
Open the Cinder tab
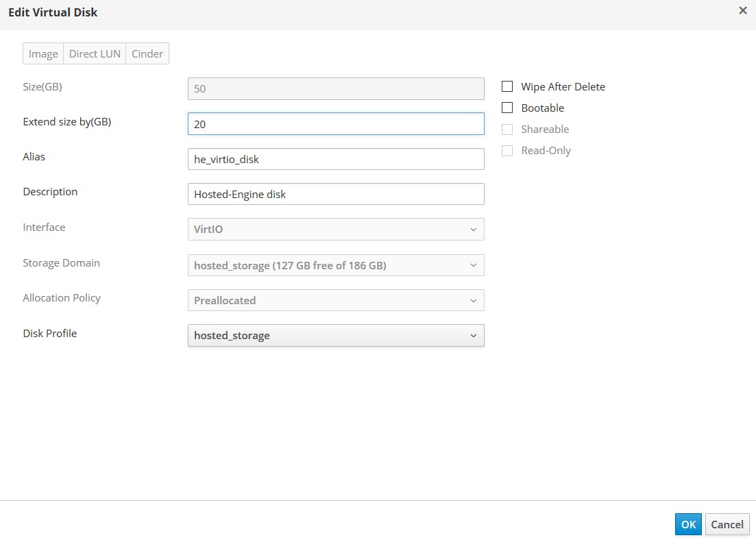point(147,54)
